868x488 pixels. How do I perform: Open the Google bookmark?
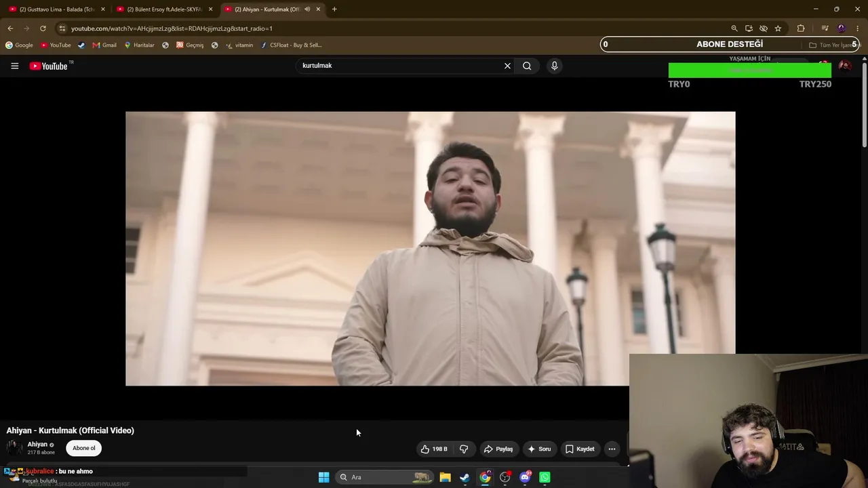[19, 45]
